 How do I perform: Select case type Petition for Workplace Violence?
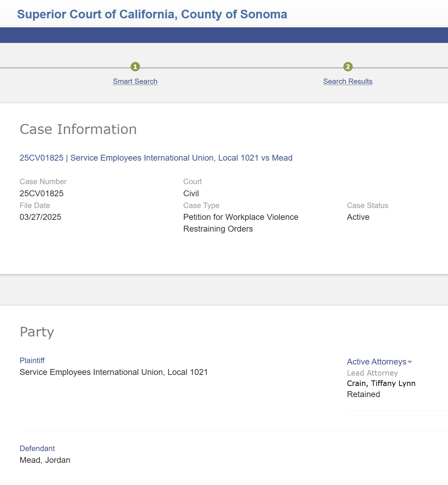[241, 223]
